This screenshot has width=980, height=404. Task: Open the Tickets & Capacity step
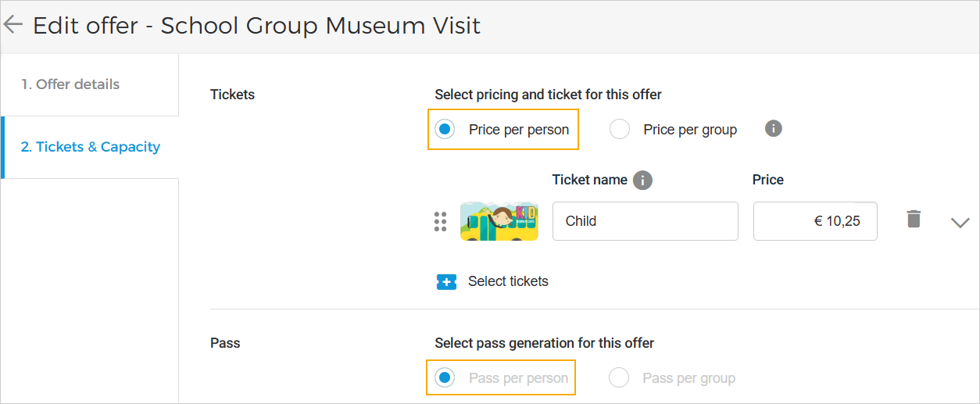(x=91, y=147)
